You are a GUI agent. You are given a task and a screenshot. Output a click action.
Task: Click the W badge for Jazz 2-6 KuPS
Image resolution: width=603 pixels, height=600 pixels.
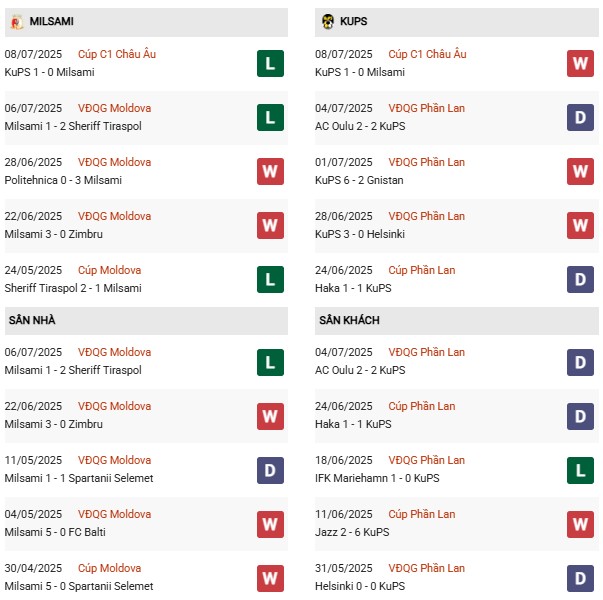(x=580, y=524)
